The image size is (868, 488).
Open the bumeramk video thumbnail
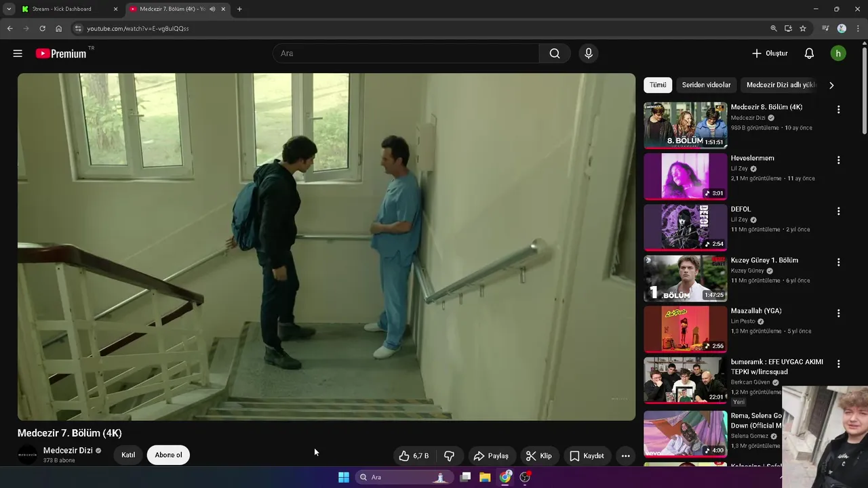685,380
